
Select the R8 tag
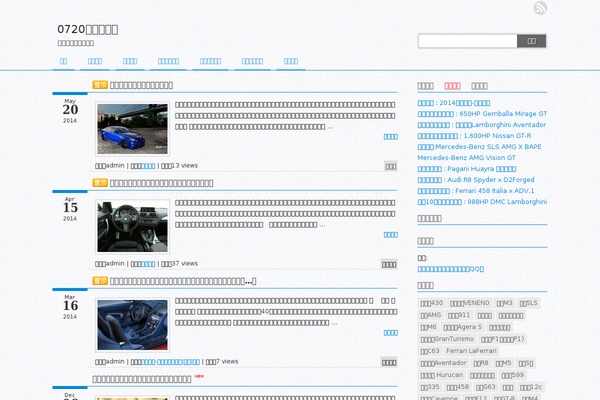[x=481, y=363]
